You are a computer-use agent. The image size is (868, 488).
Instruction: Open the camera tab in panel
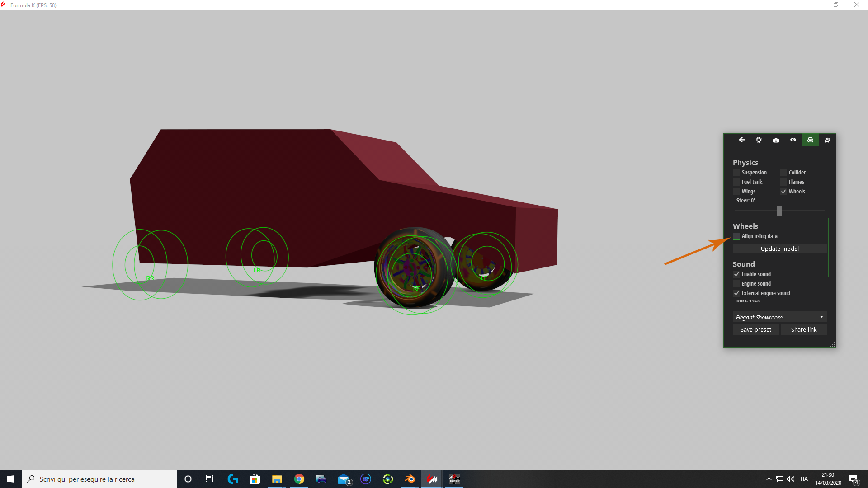(x=776, y=140)
